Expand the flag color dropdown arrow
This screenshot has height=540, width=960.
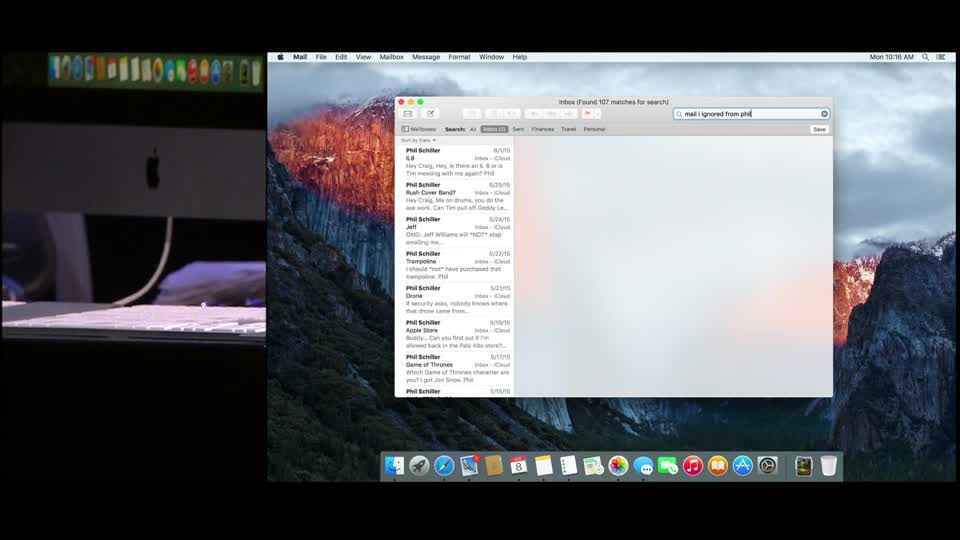(x=597, y=114)
